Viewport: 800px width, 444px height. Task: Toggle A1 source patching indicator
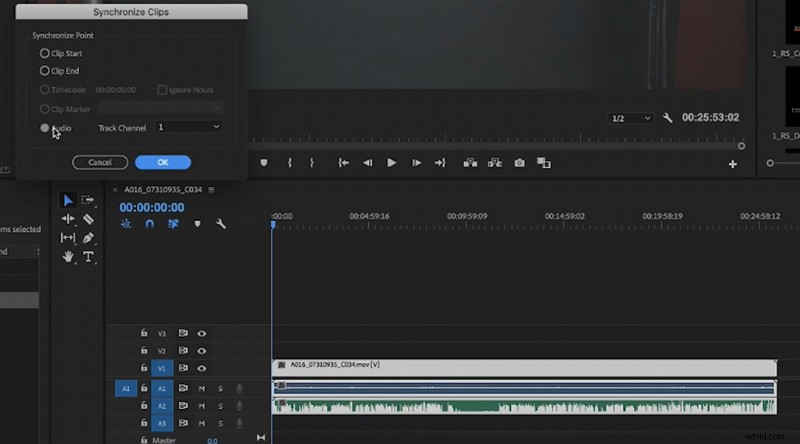(126, 388)
